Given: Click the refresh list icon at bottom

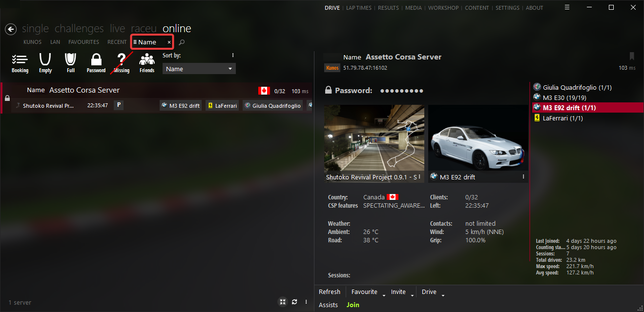Looking at the screenshot, I should pos(294,302).
